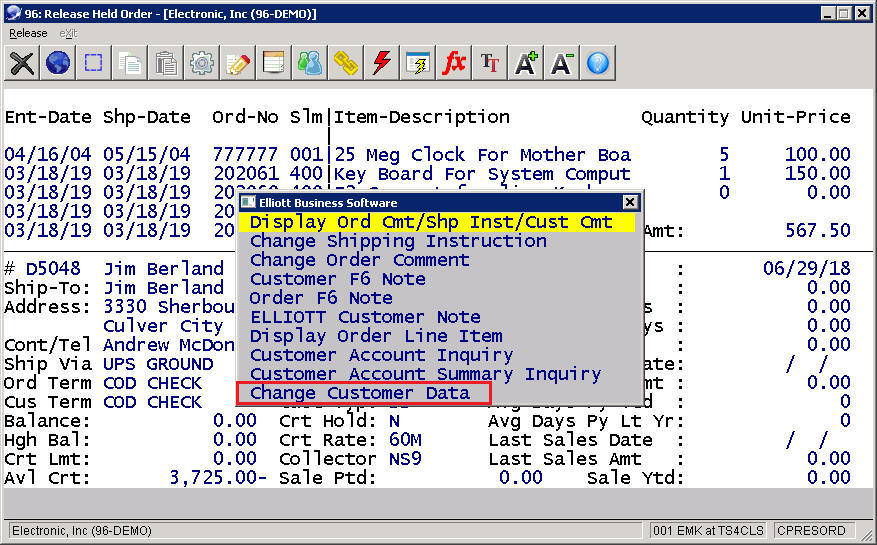The image size is (877, 545).
Task: Open the lined notepad list icon
Action: 274,63
